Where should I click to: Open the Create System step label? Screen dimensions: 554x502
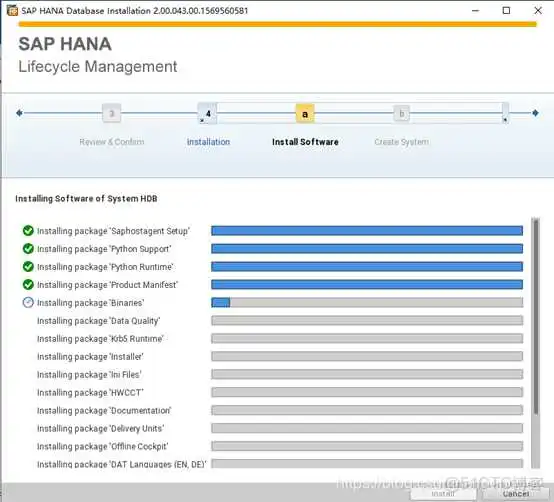(402, 142)
